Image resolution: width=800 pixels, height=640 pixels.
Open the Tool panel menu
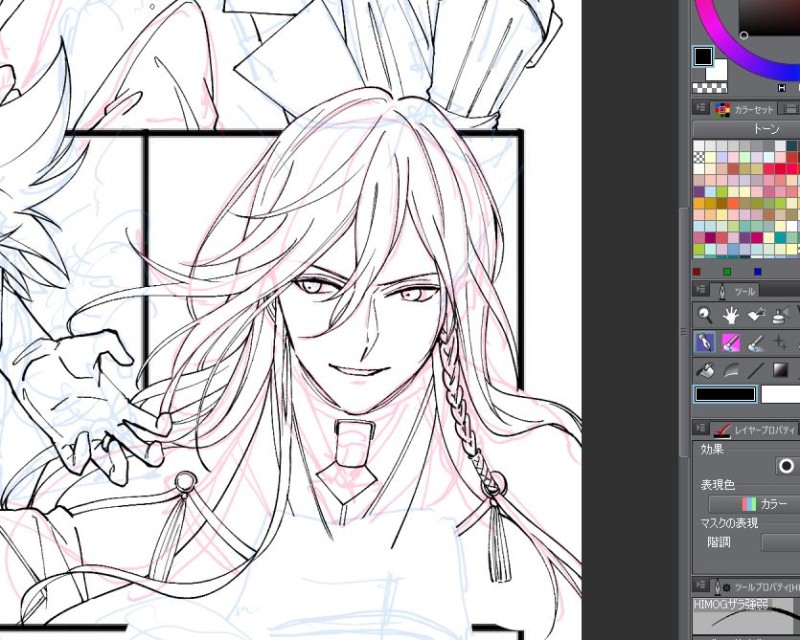[x=701, y=289]
